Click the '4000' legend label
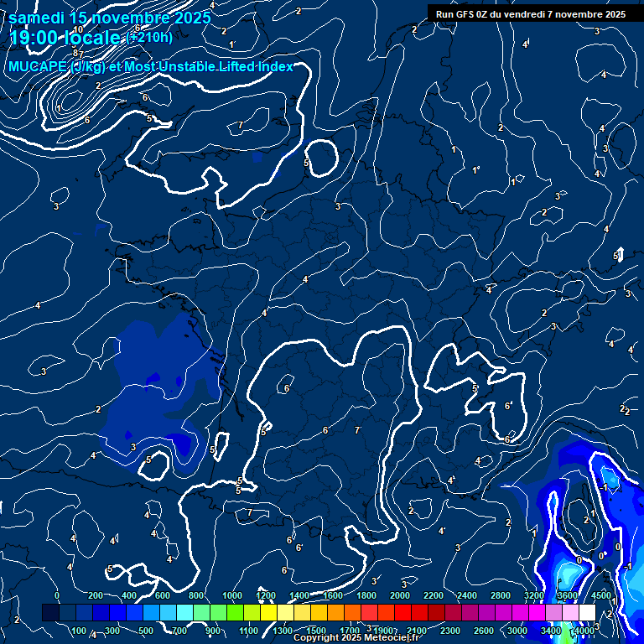The width and height of the screenshot is (644, 644). click(x=584, y=631)
